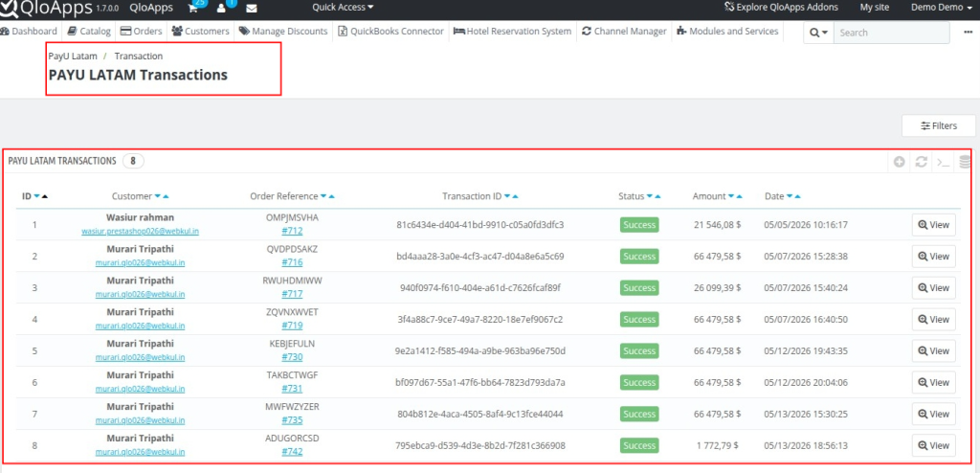Sort Customer column ascending arrow
This screenshot has height=473, width=980.
165,196
